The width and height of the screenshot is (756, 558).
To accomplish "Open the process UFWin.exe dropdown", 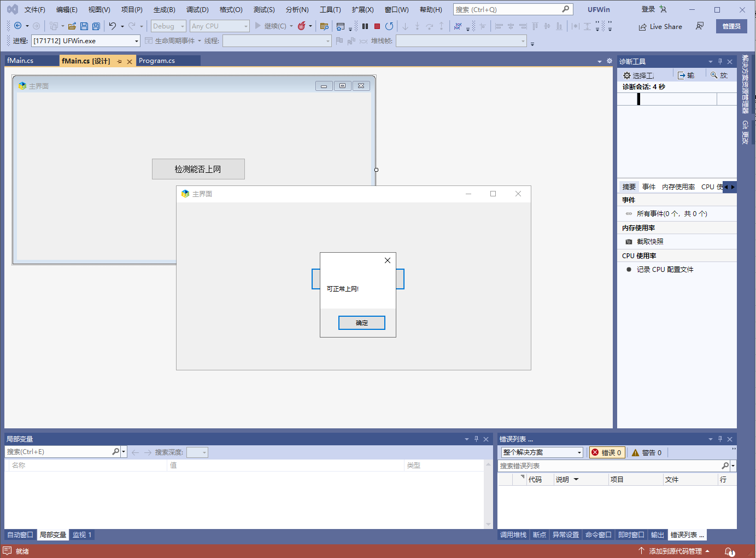I will tap(85, 41).
